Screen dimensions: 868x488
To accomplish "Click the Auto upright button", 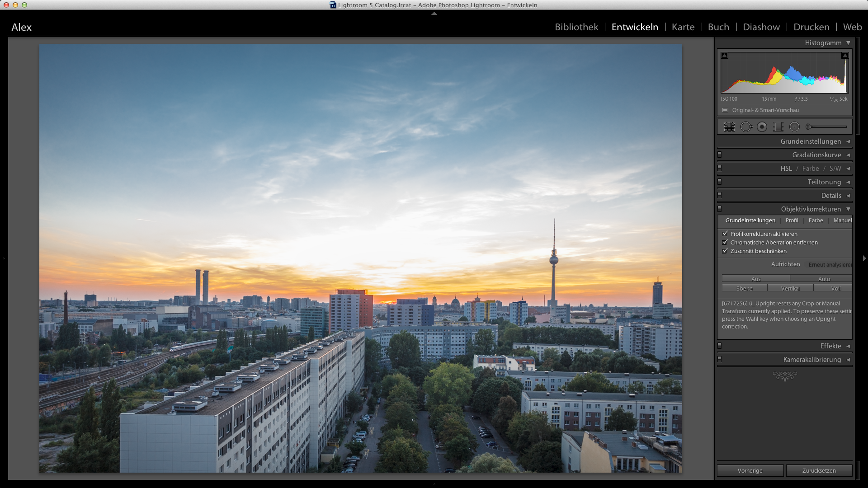I will pos(823,279).
